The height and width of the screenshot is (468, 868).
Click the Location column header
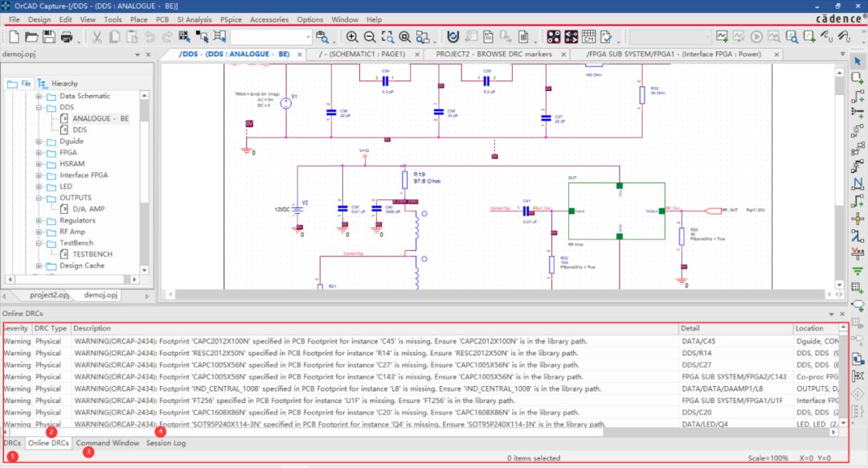[816, 328]
